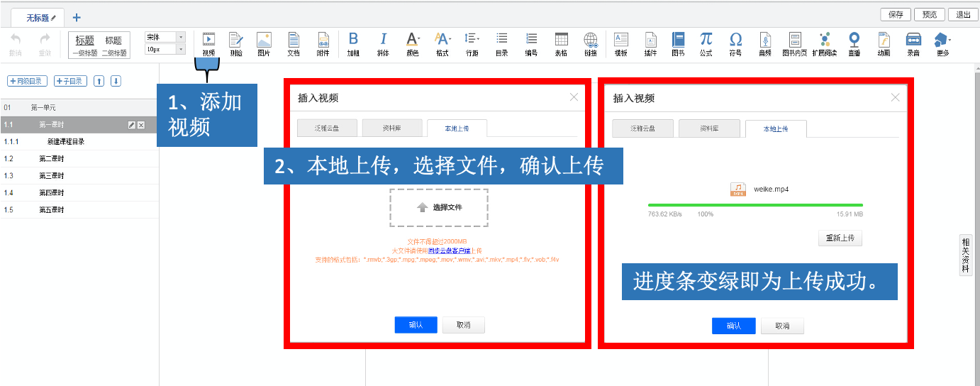This screenshot has height=386, width=980.
Task: Toggle italic with the 斜体 icon
Action: 383,39
